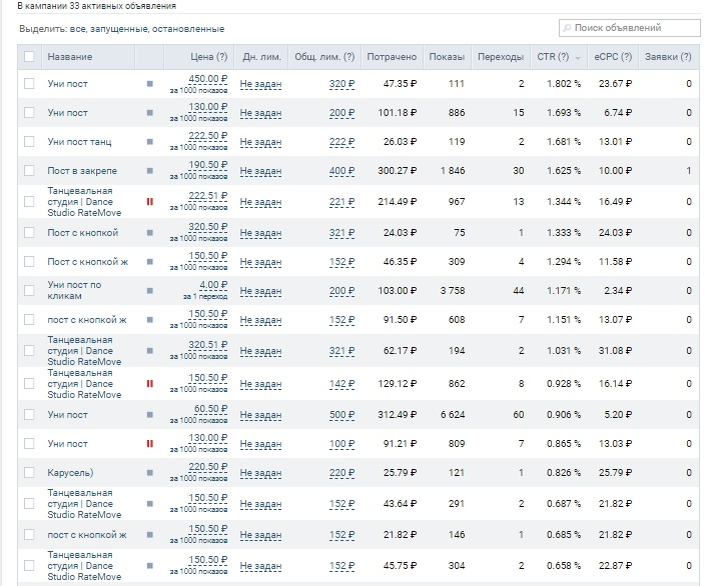This screenshot has height=586, width=705.
Task: Click status icon of 60.50 ₽ Уни пост ad
Action: pos(150,415)
